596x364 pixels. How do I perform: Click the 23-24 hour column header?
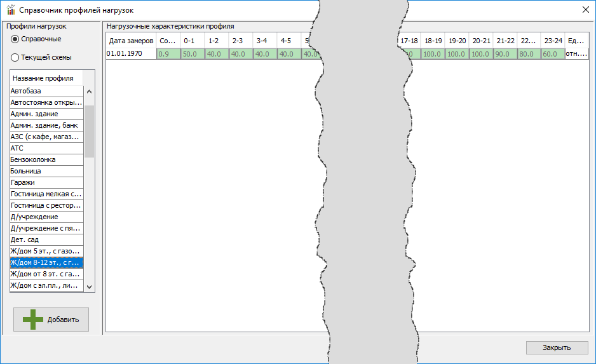tap(553, 41)
